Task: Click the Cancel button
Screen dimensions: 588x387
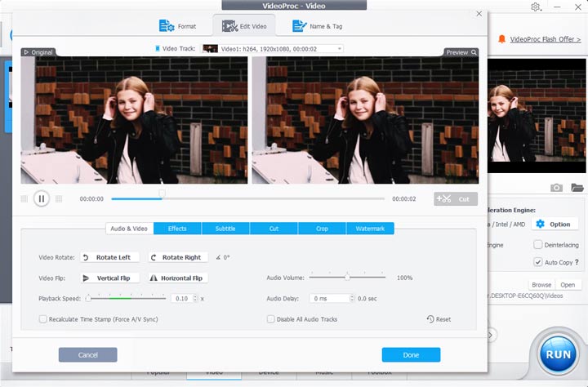Action: coord(87,354)
